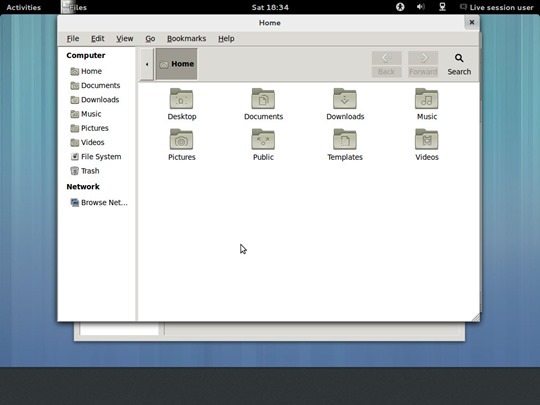The height and width of the screenshot is (405, 540).
Task: Open the Live session user menu
Action: pos(497,7)
